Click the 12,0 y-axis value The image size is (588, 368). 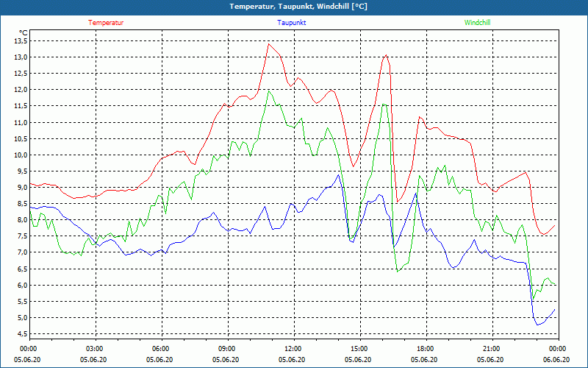click(21, 90)
